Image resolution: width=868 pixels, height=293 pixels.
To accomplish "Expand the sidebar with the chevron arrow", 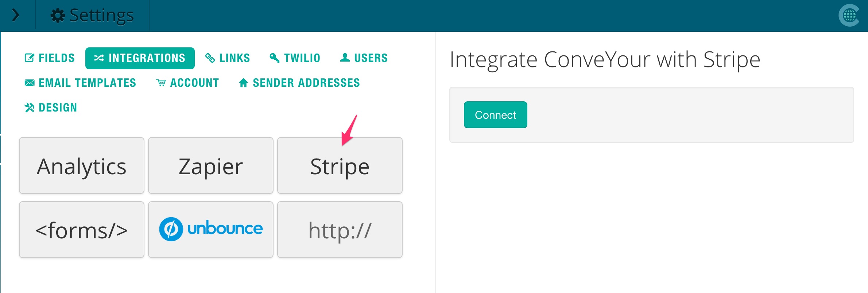I will pyautogui.click(x=16, y=15).
